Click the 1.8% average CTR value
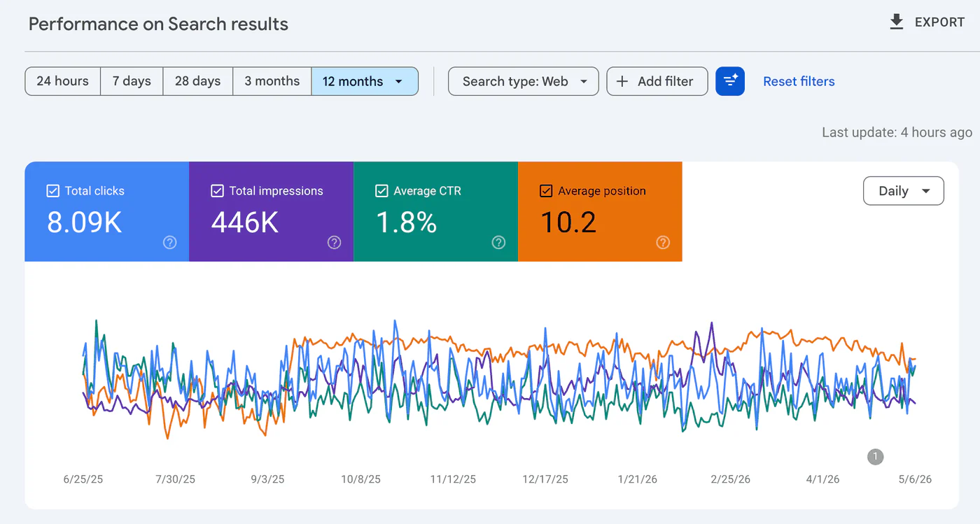This screenshot has height=524, width=980. click(406, 222)
